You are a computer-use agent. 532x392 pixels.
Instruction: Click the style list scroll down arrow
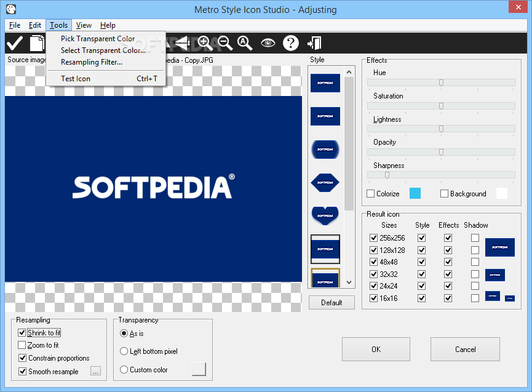(349, 282)
